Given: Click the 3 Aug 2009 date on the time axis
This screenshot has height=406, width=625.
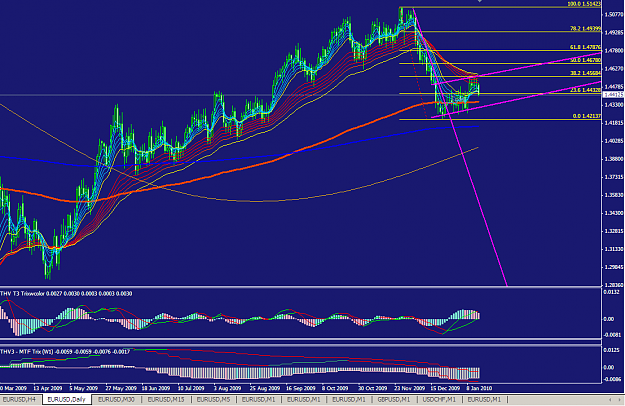Looking at the screenshot, I should 227,388.
